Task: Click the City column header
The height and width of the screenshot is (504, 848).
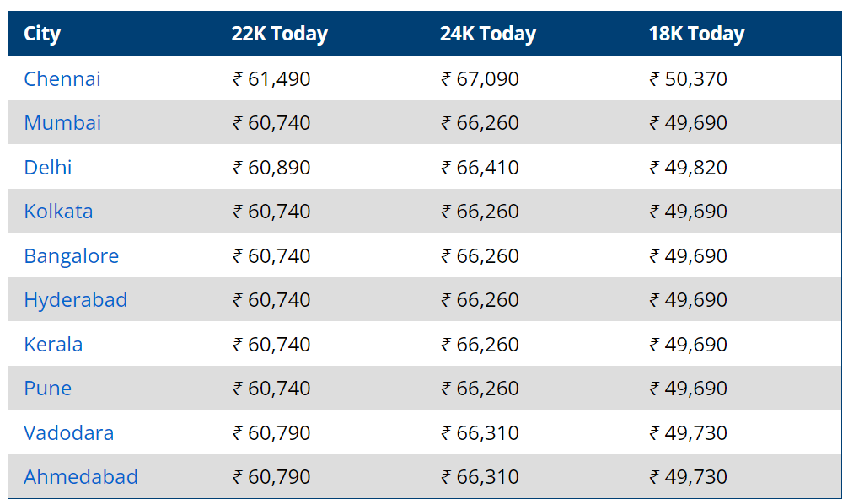Action: click(x=42, y=34)
